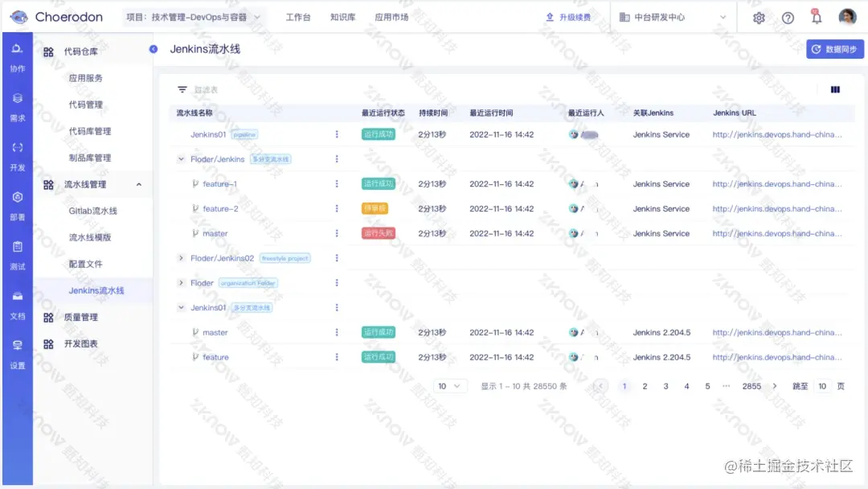Open the column display settings icon
Screen dimensions: 868x489
[x=833, y=88]
